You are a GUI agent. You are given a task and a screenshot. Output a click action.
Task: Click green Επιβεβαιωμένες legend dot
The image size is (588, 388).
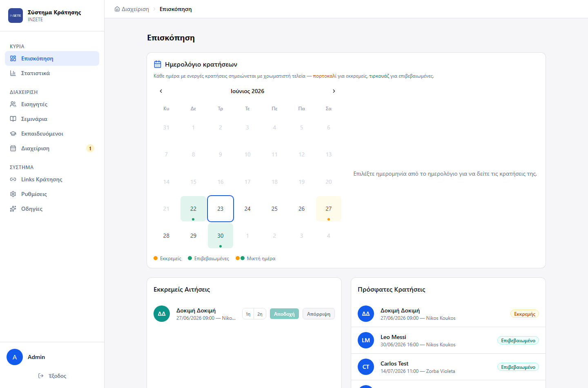point(190,258)
